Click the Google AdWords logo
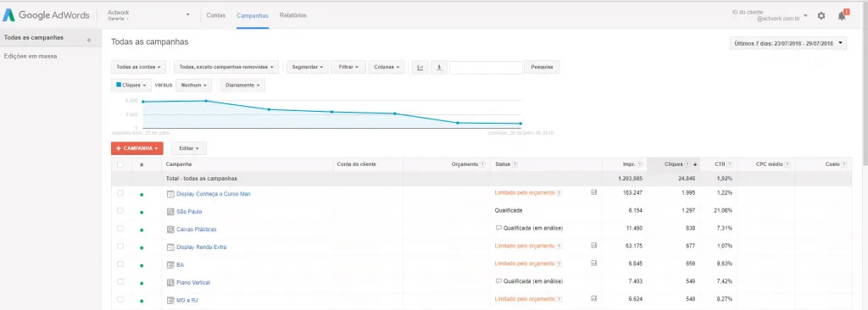 (46, 15)
